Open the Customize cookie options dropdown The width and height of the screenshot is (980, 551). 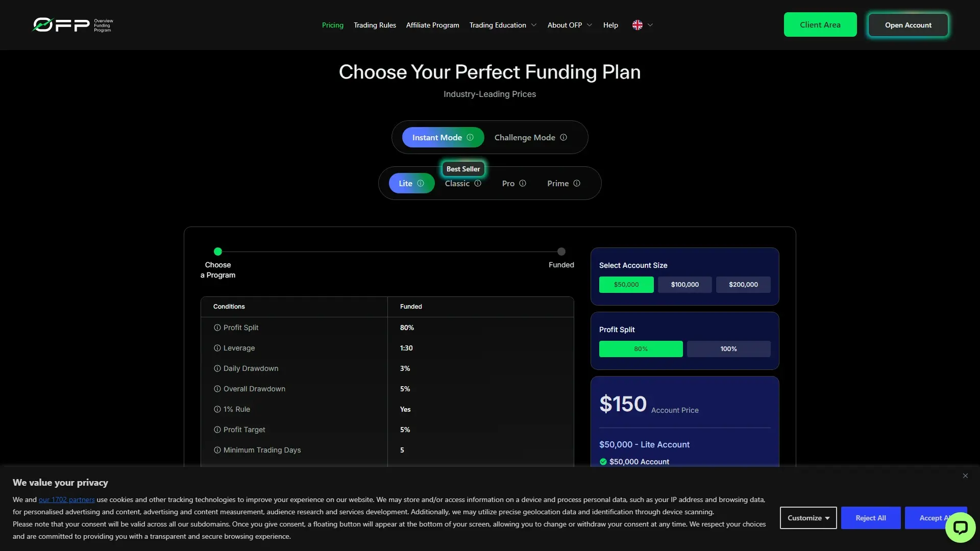pyautogui.click(x=808, y=517)
